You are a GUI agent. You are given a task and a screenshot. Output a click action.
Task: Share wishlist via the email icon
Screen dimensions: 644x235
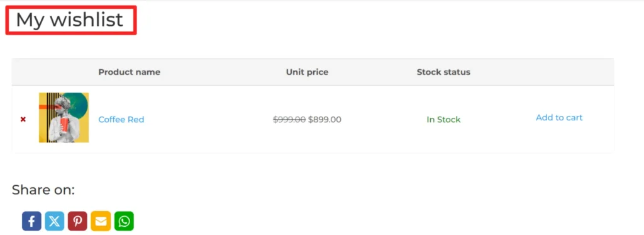click(101, 221)
